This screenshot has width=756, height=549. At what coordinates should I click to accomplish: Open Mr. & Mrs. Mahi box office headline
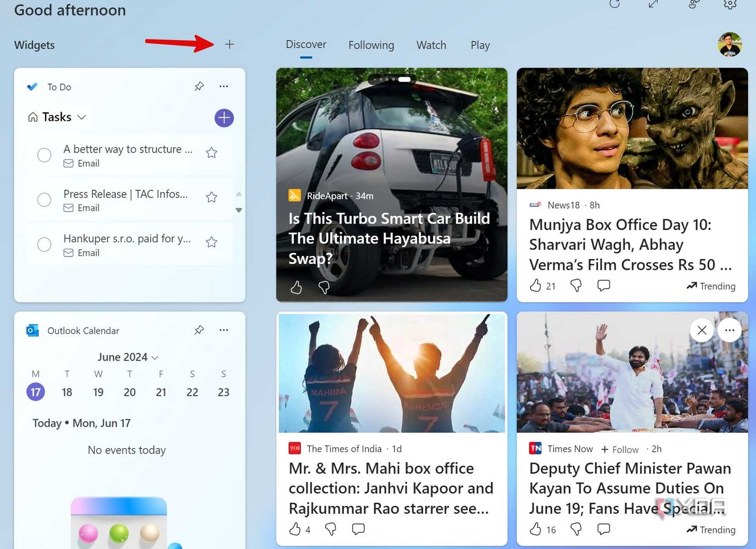(391, 489)
